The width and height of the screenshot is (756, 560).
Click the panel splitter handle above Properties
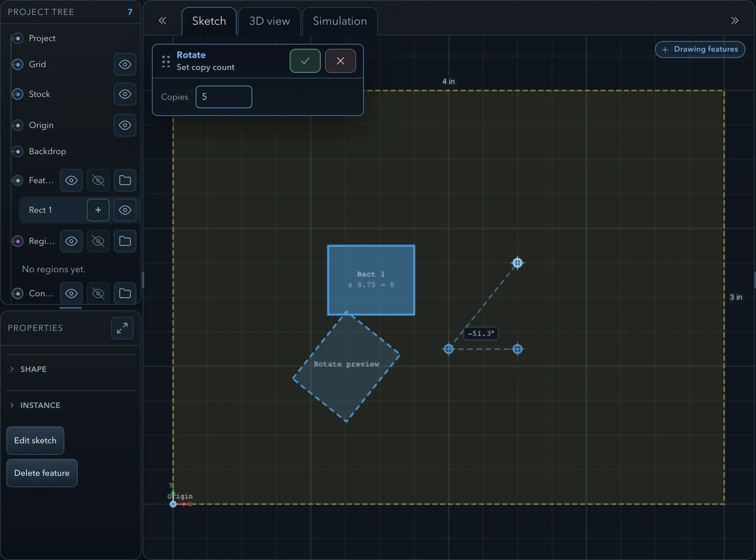[71, 308]
